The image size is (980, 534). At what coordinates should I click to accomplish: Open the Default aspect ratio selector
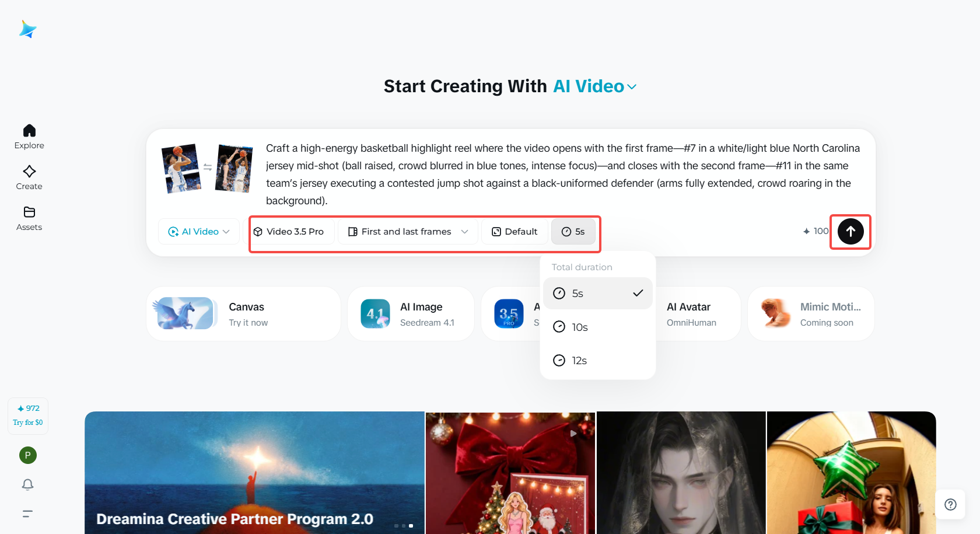[514, 232]
